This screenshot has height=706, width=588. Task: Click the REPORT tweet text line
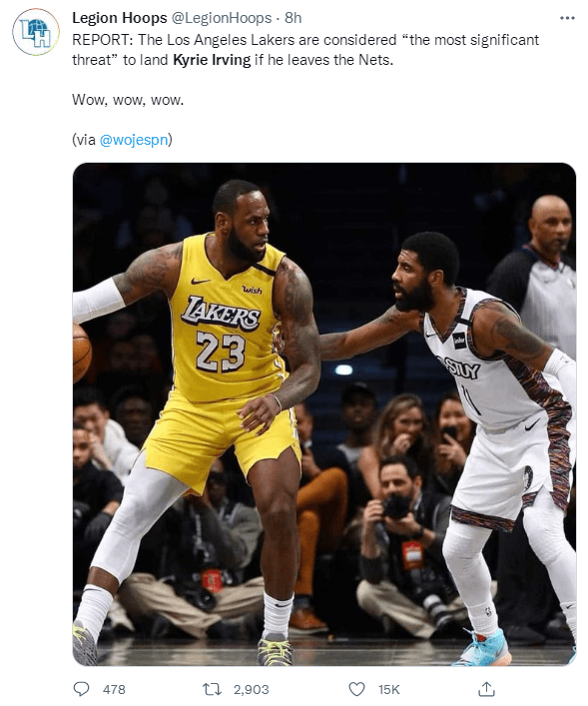(x=305, y=40)
